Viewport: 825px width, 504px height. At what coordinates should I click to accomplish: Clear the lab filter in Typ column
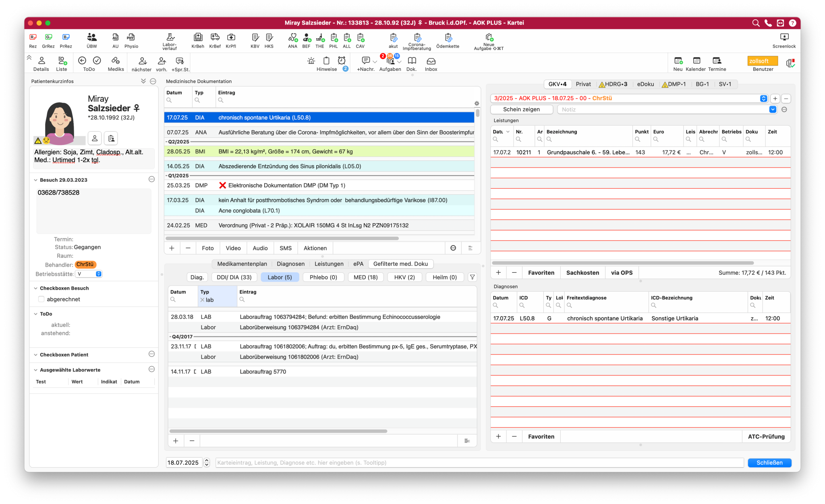(203, 300)
